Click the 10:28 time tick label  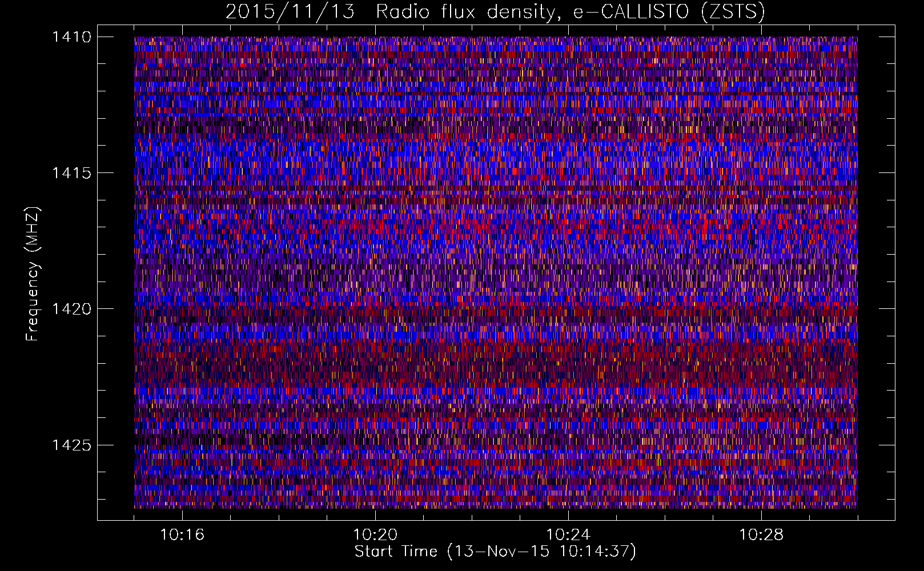tap(761, 535)
